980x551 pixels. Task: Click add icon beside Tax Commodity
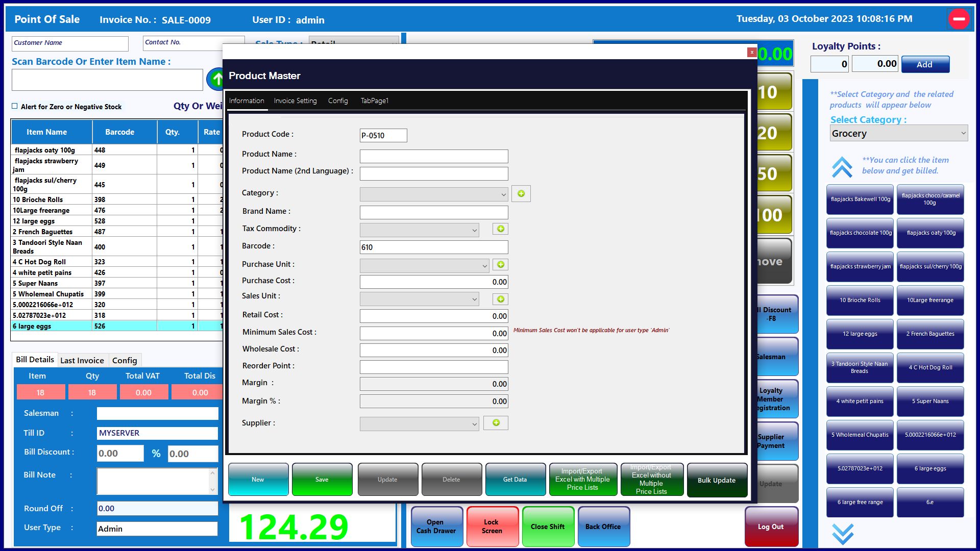pyautogui.click(x=500, y=229)
